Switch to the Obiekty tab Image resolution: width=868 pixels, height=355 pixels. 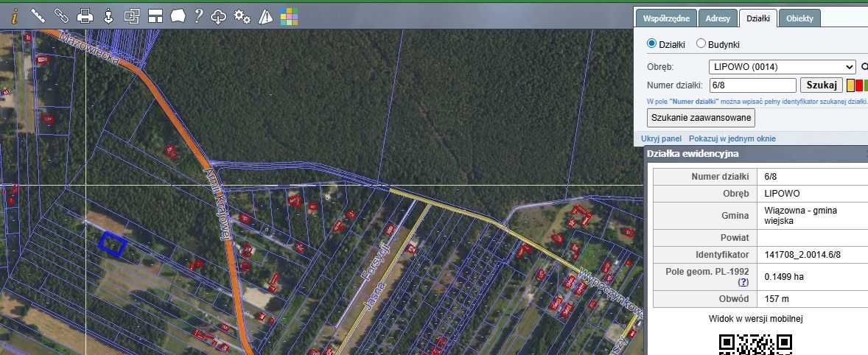point(799,18)
